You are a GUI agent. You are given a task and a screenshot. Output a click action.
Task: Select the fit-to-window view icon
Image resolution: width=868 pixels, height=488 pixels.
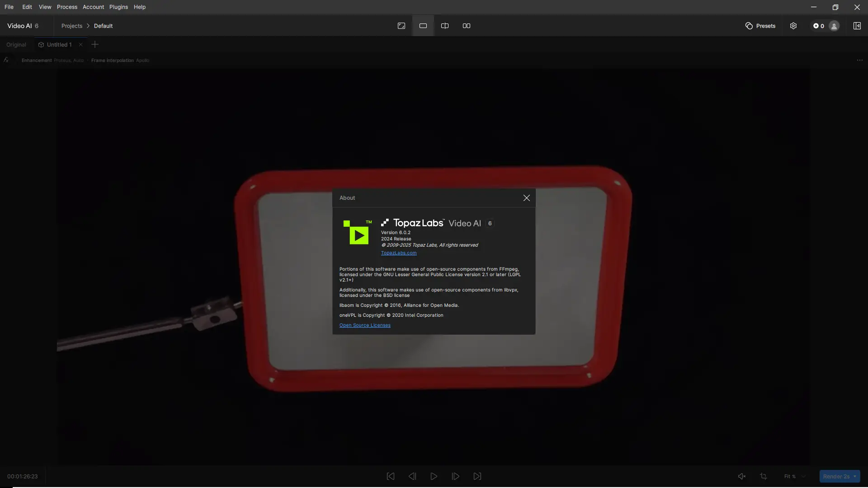click(401, 26)
